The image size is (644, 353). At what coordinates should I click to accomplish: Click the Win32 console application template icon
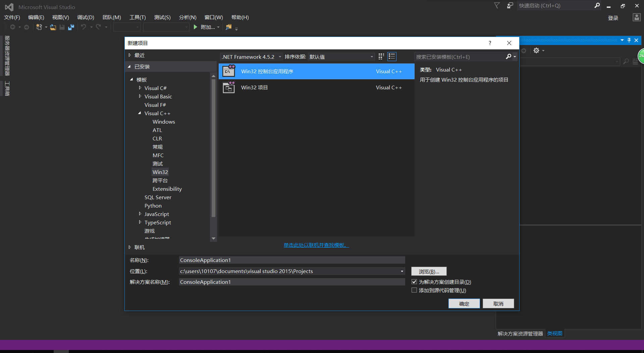pyautogui.click(x=229, y=71)
